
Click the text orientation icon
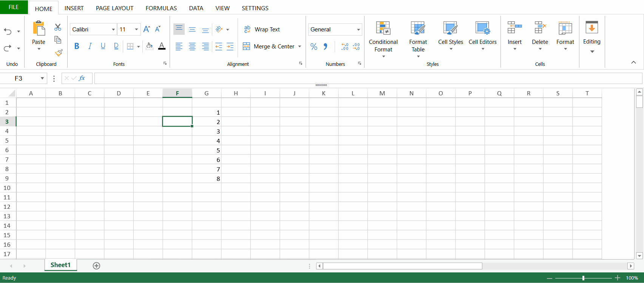219,29
